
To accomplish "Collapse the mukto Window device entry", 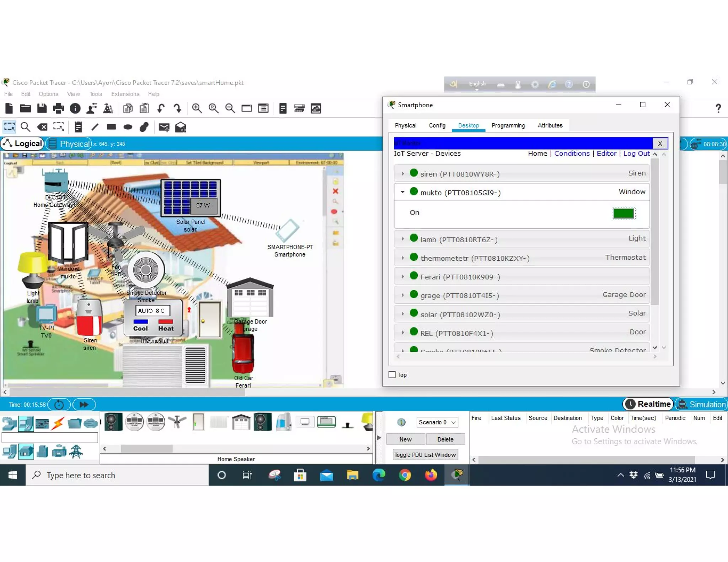I will (403, 192).
